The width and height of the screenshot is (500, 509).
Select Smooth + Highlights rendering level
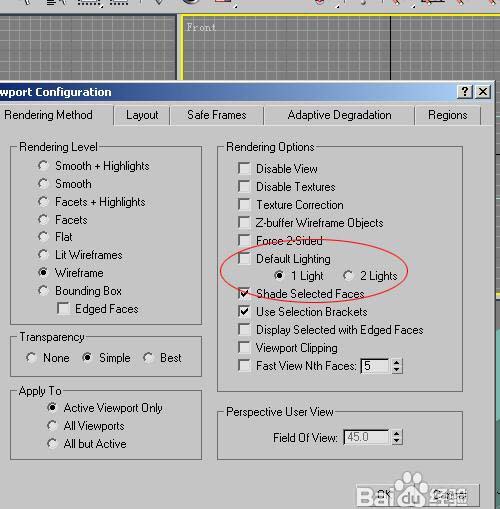tap(43, 165)
